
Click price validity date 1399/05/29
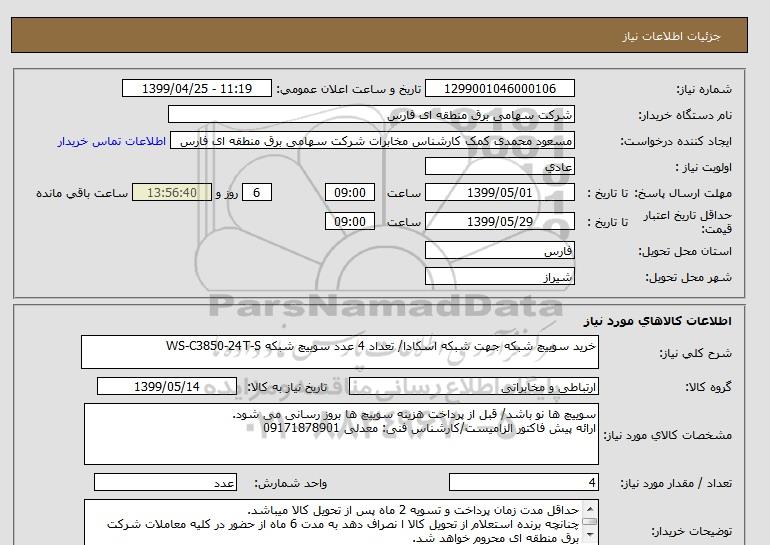coord(499,221)
